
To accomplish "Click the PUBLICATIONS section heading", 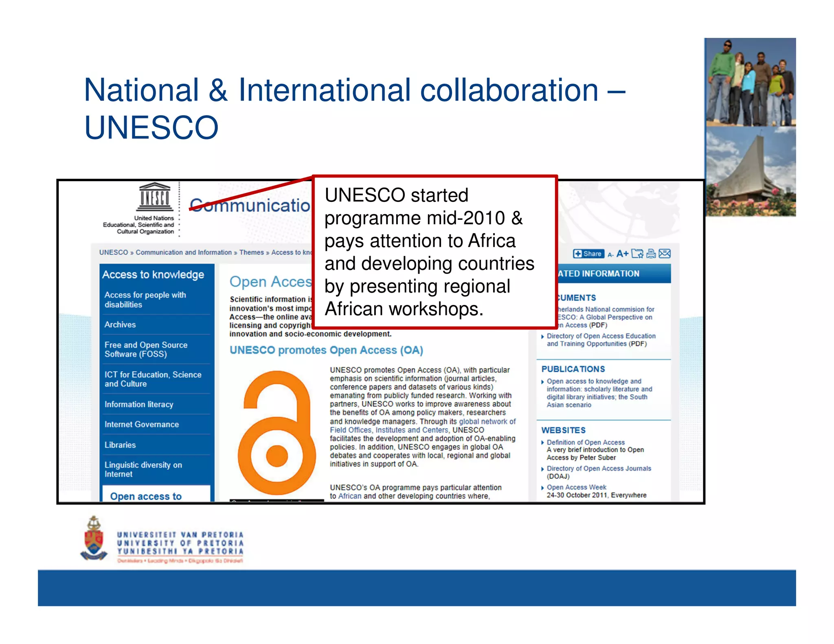I will pos(573,369).
